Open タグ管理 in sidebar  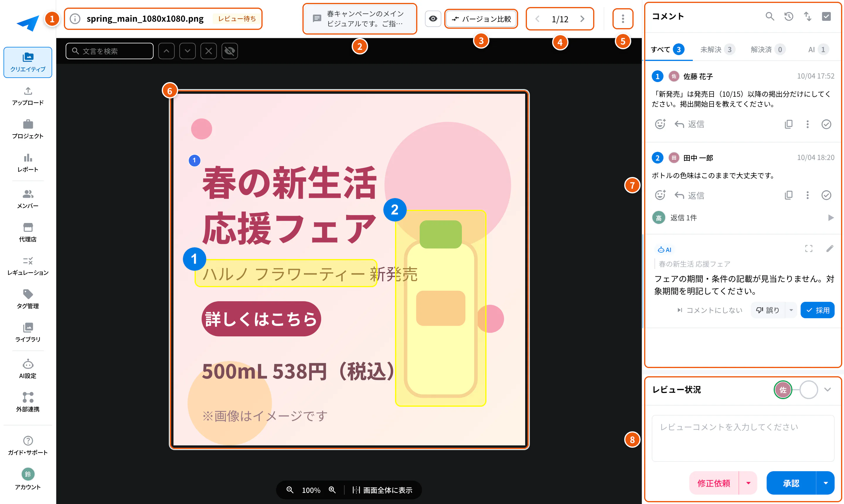pos(28,299)
